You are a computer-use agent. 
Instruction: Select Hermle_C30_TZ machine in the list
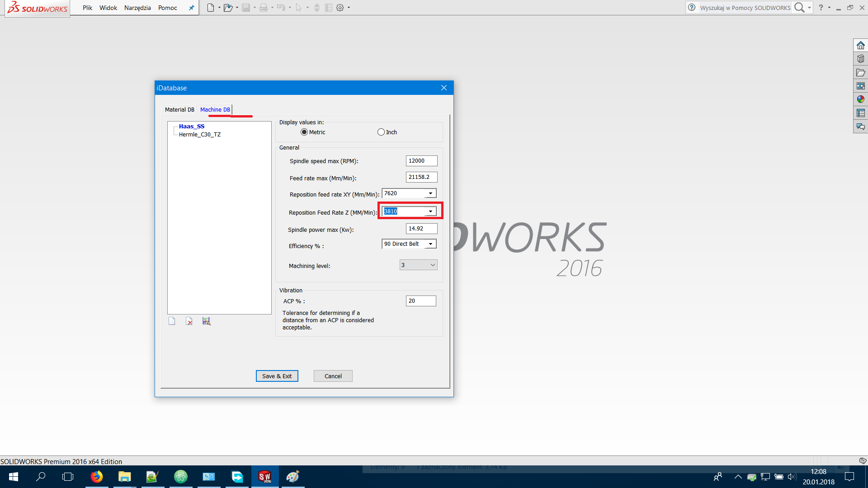[200, 135]
